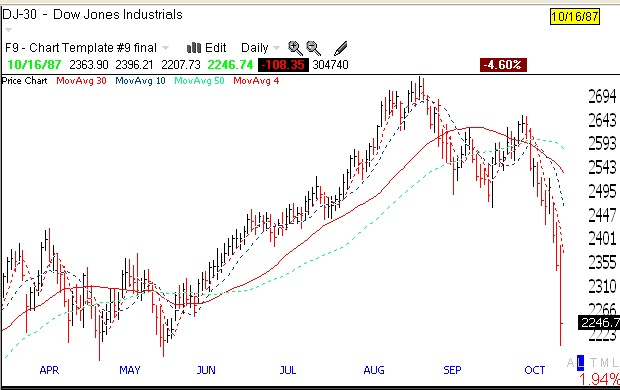Click the APR month label on time axis
Image resolution: width=620 pixels, height=390 pixels.
click(49, 370)
